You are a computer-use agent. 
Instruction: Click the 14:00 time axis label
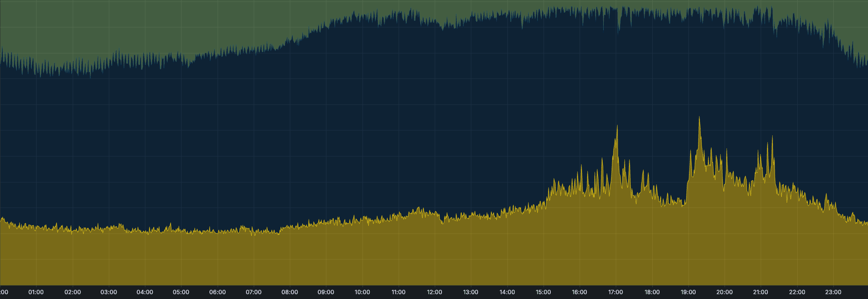pos(507,292)
